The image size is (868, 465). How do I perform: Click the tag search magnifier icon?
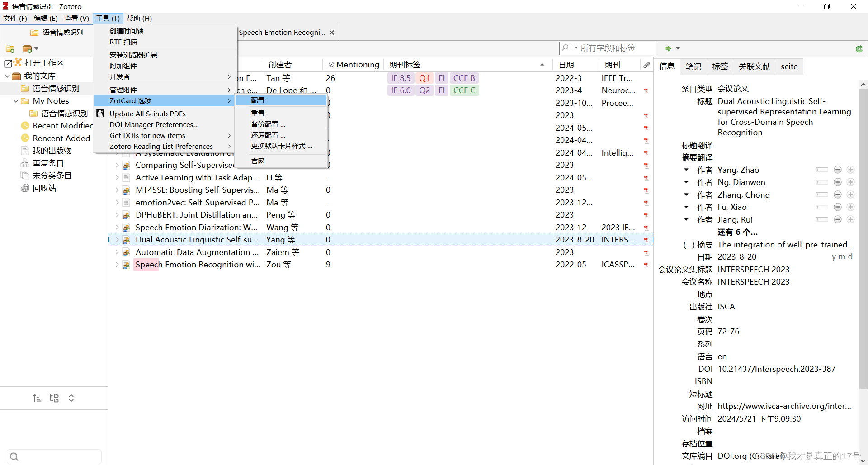click(x=14, y=456)
